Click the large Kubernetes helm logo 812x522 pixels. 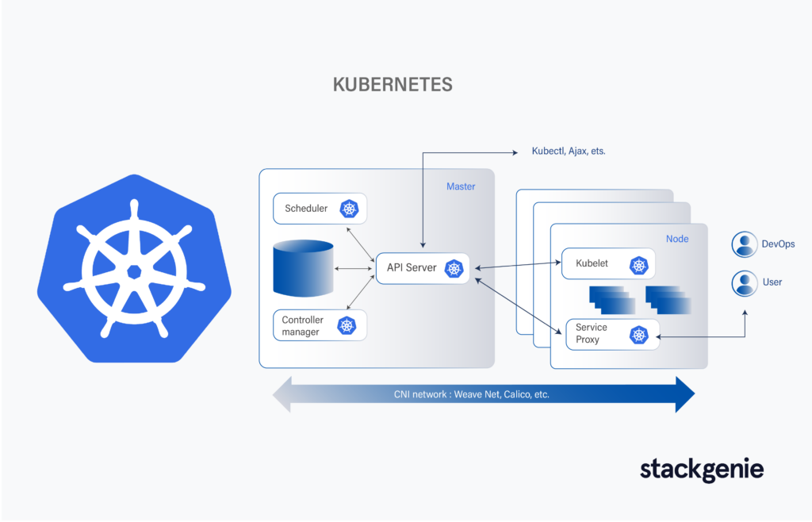tap(134, 268)
